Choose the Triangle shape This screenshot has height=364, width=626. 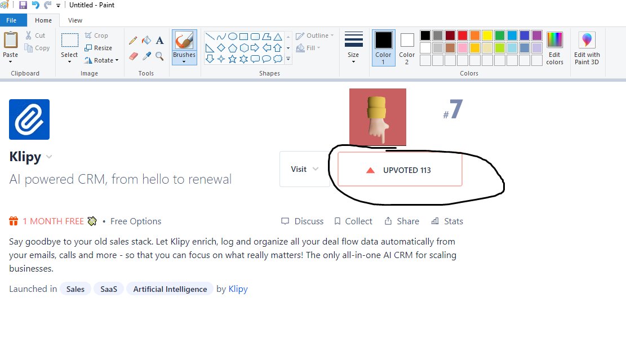tap(278, 37)
